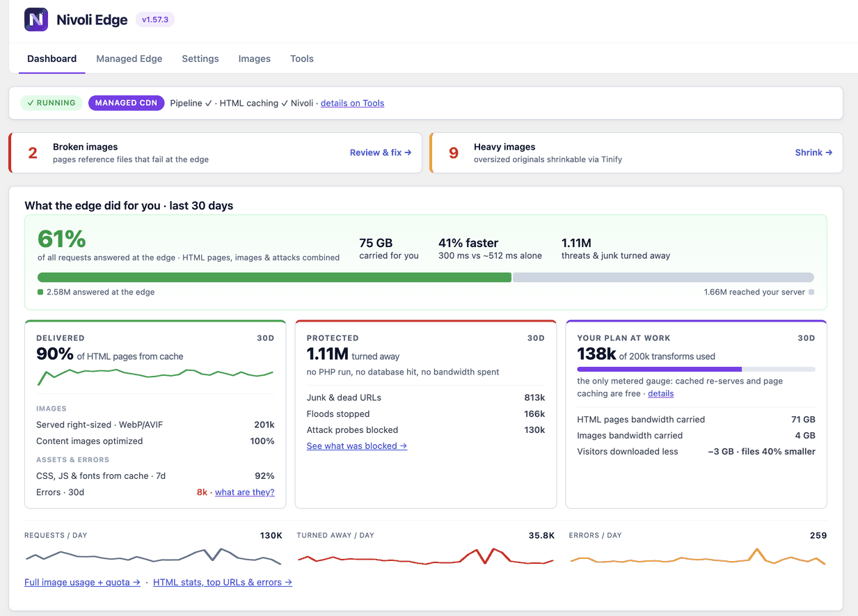The width and height of the screenshot is (858, 616).
Task: Click '1.11M' threats turned away summary stat
Action: click(x=576, y=243)
